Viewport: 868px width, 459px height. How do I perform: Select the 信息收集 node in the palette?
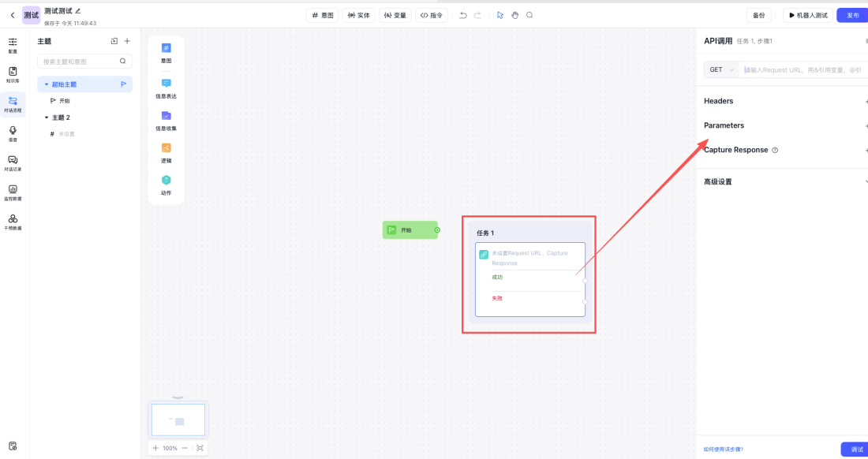tap(166, 119)
